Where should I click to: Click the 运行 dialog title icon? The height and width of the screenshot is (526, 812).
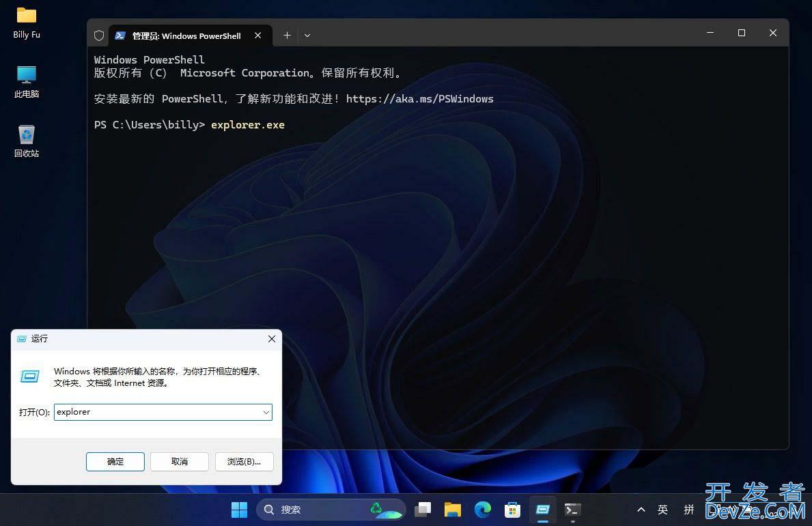point(22,338)
